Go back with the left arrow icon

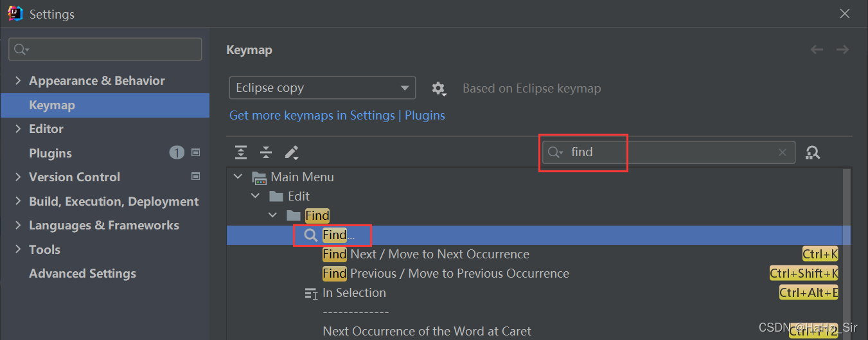click(x=817, y=49)
